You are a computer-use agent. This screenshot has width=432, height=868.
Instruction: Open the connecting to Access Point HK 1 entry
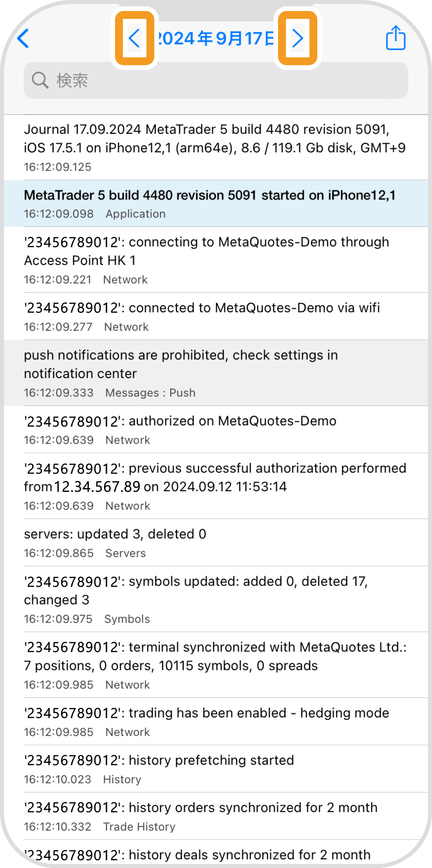[216, 260]
